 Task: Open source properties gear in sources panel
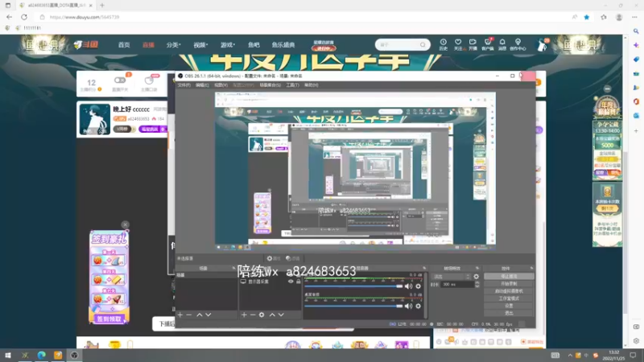262,315
